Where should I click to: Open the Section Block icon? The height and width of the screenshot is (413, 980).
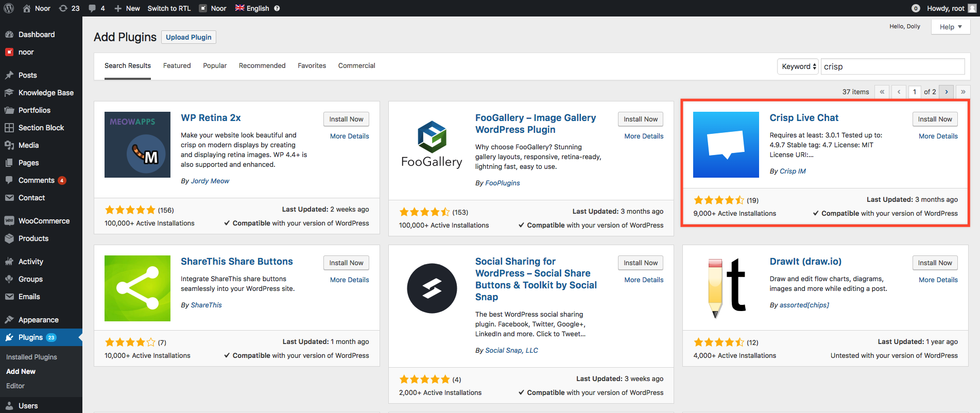tap(9, 128)
